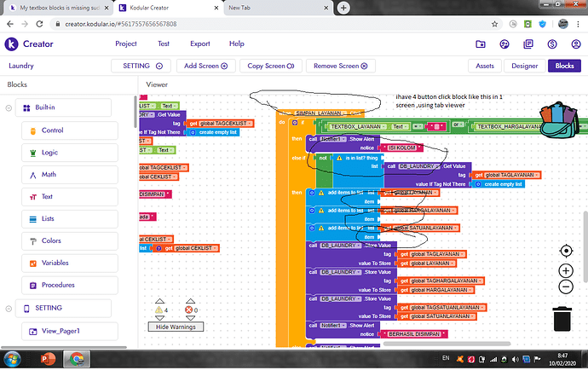Zoom out with the minus icon
This screenshot has width=588, height=382.
[x=566, y=288]
